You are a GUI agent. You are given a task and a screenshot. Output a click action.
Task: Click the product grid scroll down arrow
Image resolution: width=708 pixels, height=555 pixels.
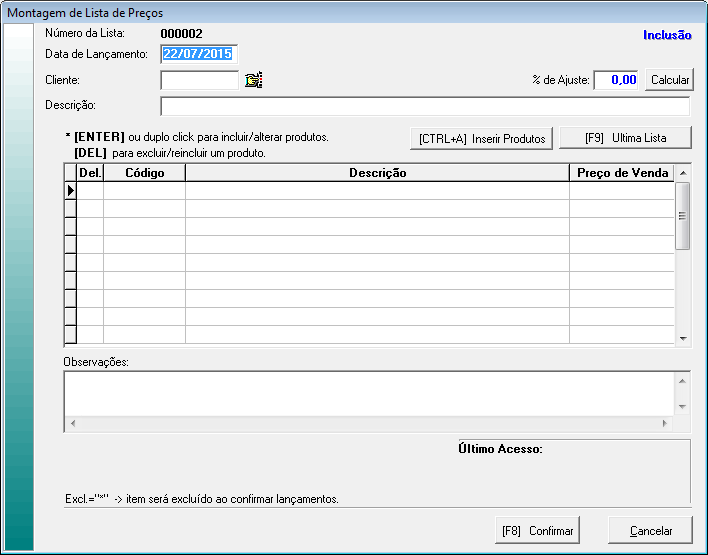click(x=683, y=339)
